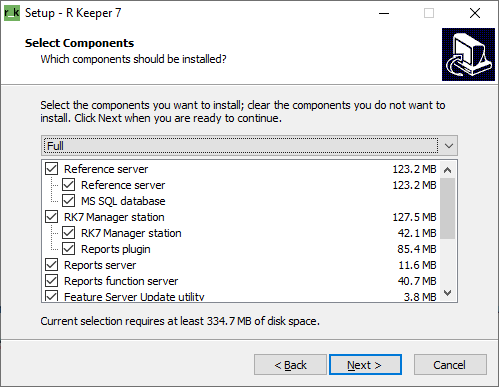Disable the Reports server component
The width and height of the screenshot is (499, 387).
click(51, 265)
